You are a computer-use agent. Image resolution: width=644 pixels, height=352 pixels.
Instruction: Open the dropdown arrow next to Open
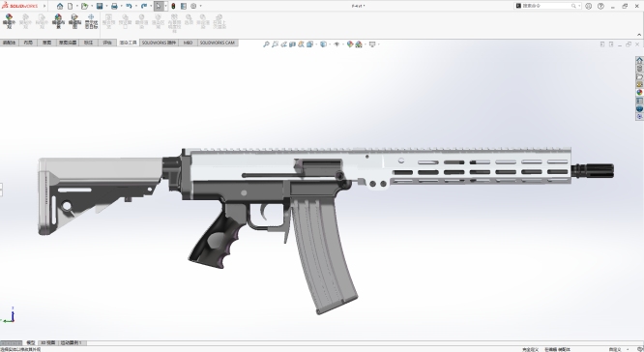92,6
